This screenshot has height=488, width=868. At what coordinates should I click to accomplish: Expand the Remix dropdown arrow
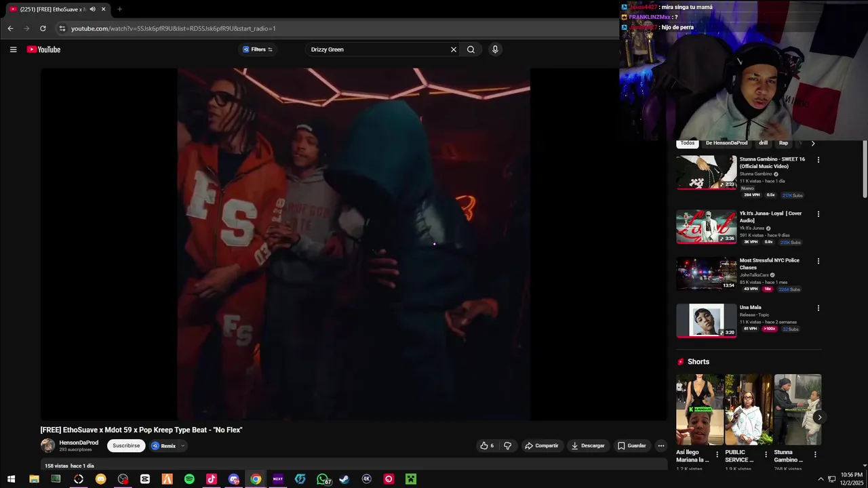point(182,446)
